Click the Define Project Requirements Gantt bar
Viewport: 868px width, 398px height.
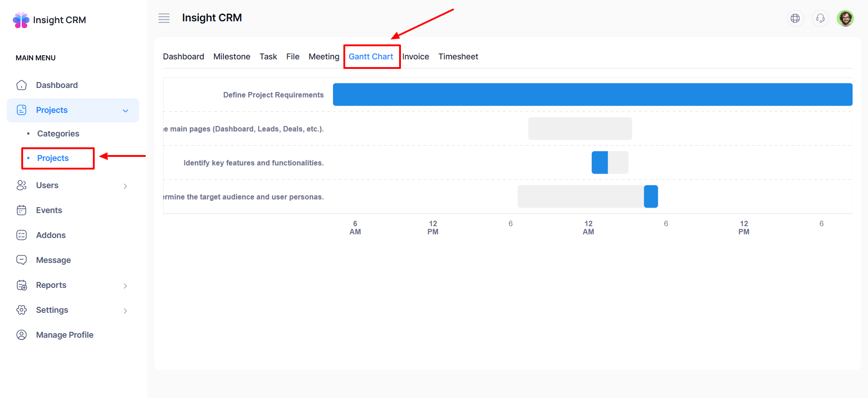coord(592,94)
